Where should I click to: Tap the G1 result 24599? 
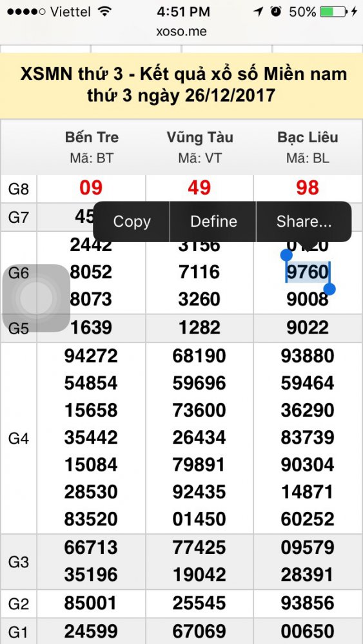tap(91, 630)
